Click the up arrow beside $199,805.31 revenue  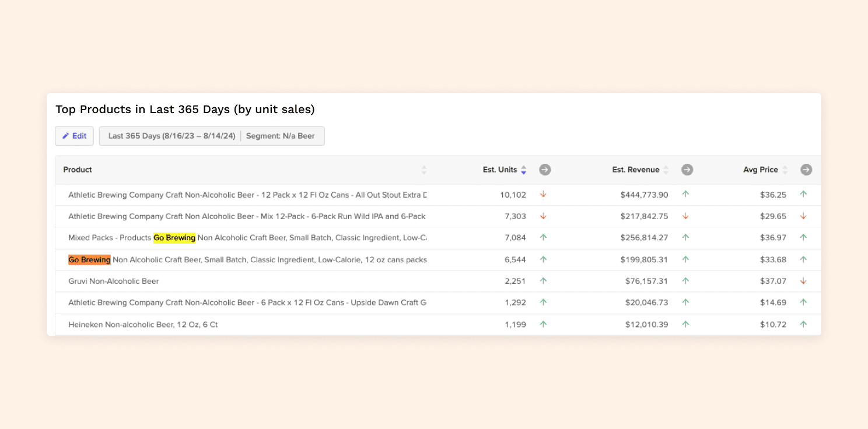point(685,259)
